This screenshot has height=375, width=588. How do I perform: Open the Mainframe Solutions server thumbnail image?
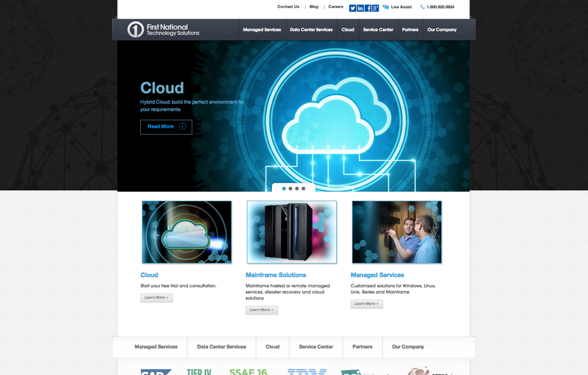click(x=291, y=232)
